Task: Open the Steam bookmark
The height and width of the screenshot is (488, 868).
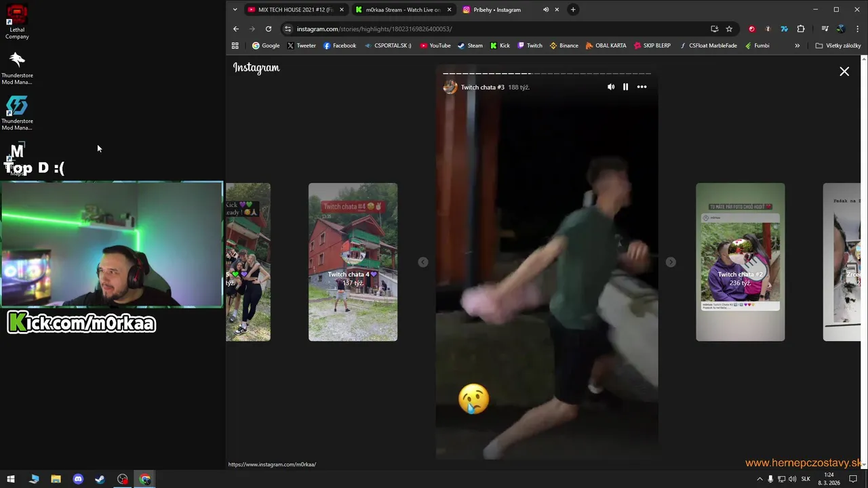Action: 470,45
